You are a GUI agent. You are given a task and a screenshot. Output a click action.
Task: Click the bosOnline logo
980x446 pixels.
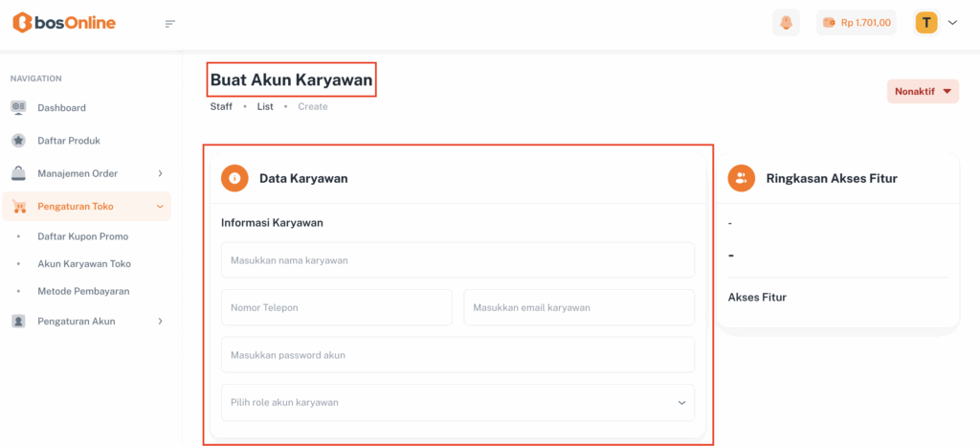(64, 23)
